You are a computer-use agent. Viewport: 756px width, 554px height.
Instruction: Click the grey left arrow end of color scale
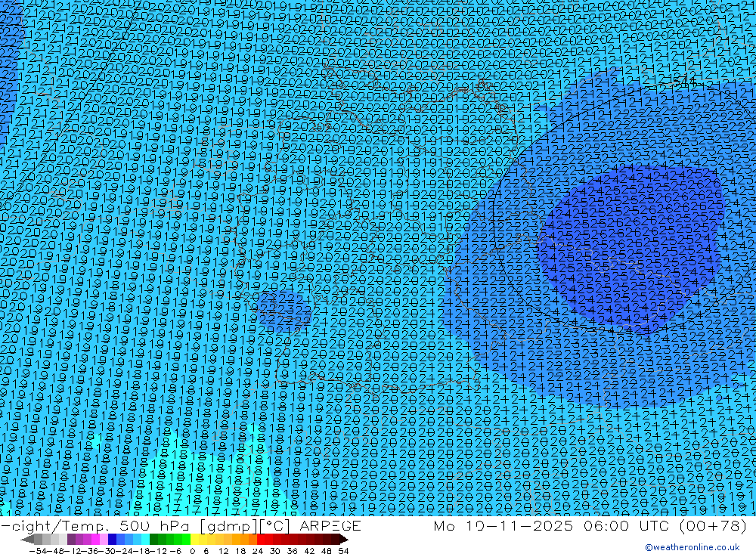pyautogui.click(x=27, y=540)
